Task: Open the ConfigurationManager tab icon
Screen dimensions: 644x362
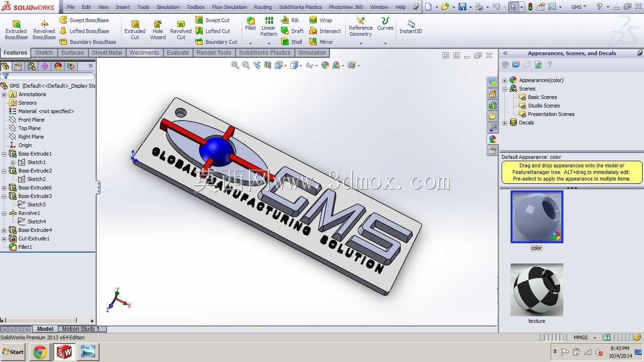Action: tap(32, 66)
